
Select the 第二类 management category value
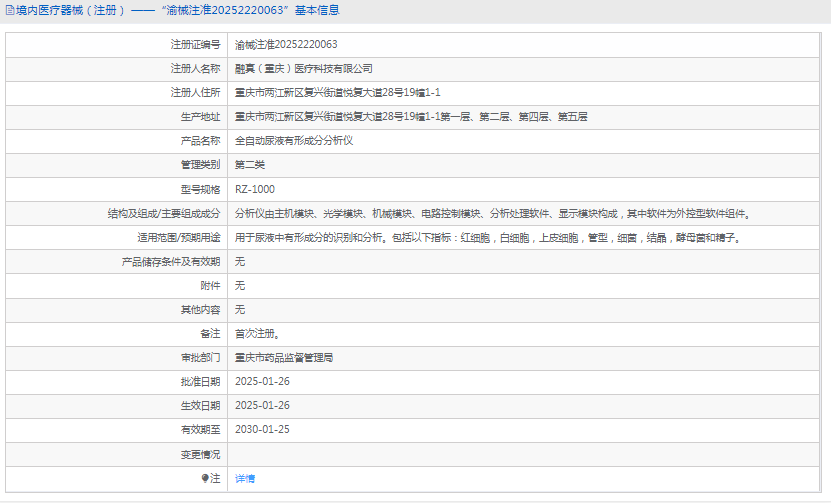tap(250, 165)
